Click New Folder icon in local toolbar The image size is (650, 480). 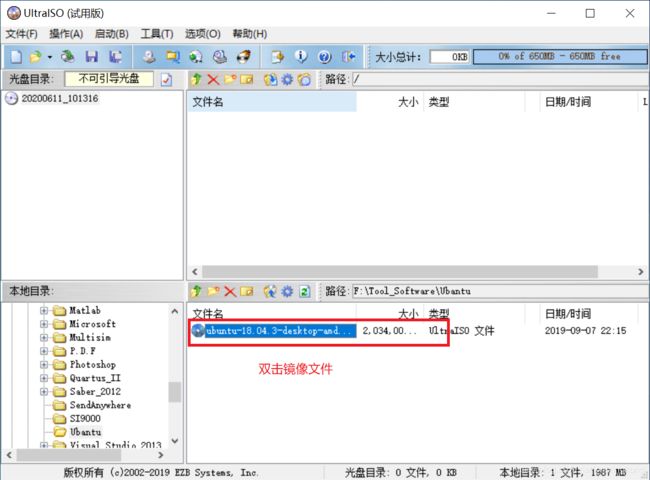213,291
